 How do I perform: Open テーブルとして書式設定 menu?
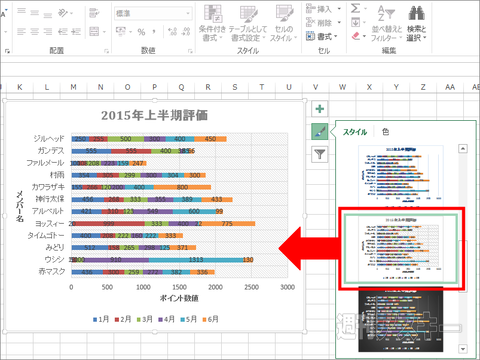coord(248,23)
